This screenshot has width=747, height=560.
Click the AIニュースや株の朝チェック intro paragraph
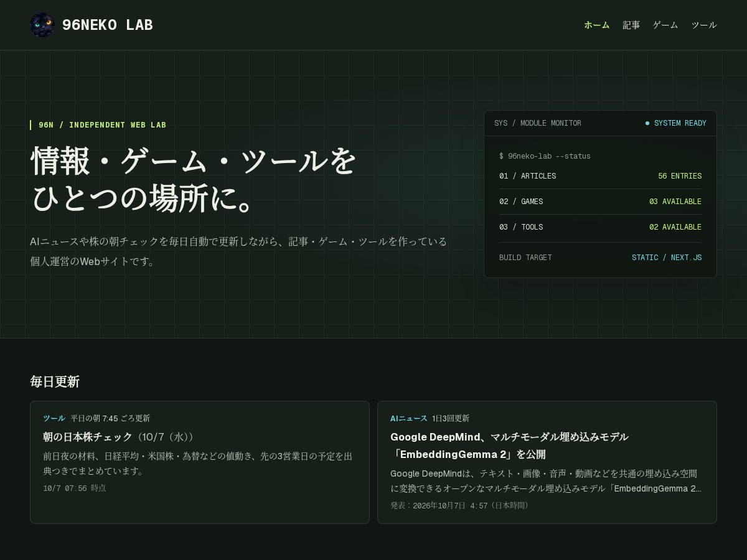coord(238,251)
